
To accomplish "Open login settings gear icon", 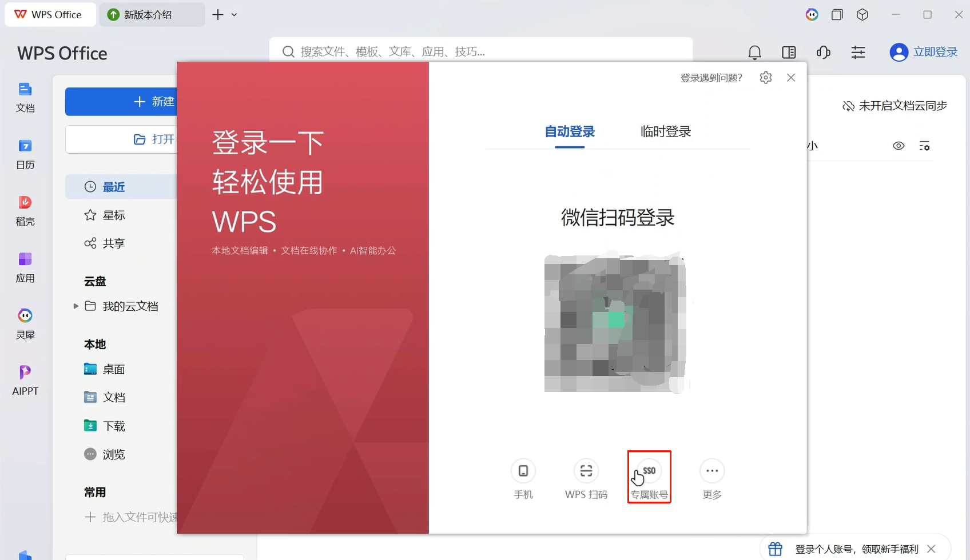I will coord(766,77).
